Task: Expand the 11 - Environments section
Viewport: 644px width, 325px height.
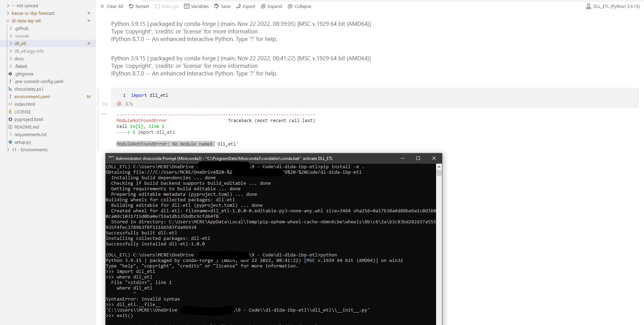Action: [x=8, y=150]
